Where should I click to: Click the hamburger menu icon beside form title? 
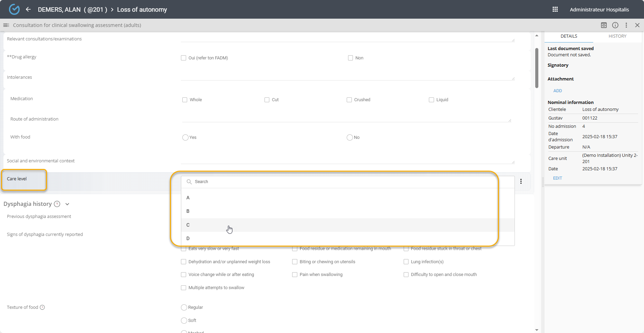tap(6, 25)
